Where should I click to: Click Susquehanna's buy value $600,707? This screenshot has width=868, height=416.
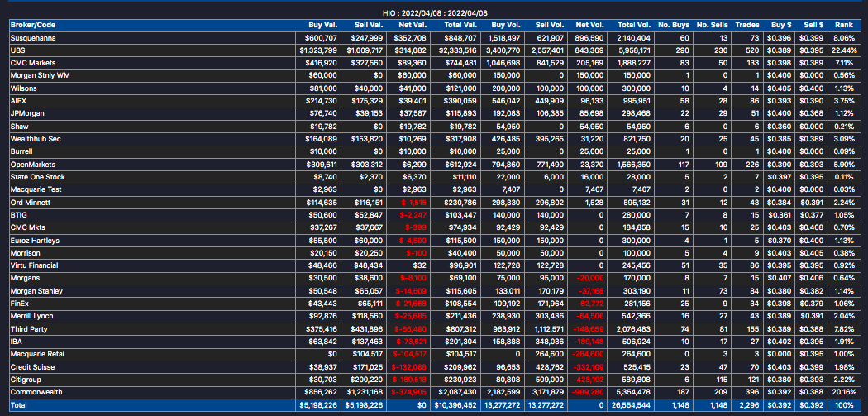(x=321, y=38)
